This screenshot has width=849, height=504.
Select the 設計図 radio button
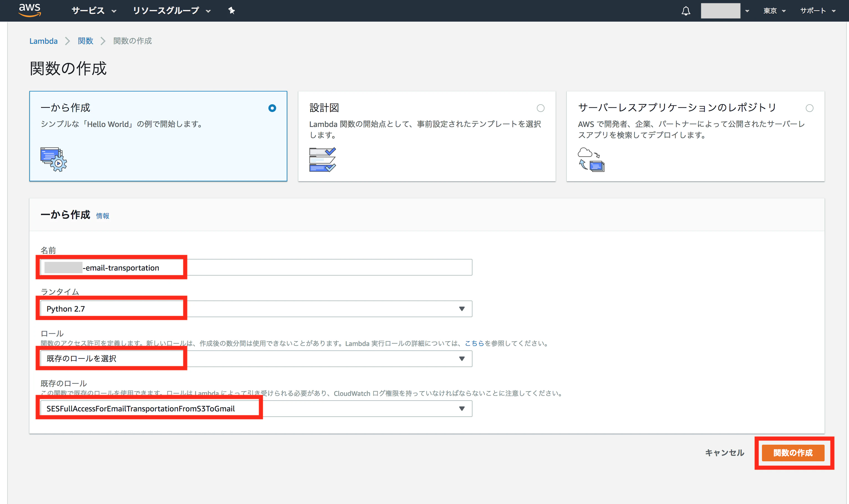click(540, 108)
